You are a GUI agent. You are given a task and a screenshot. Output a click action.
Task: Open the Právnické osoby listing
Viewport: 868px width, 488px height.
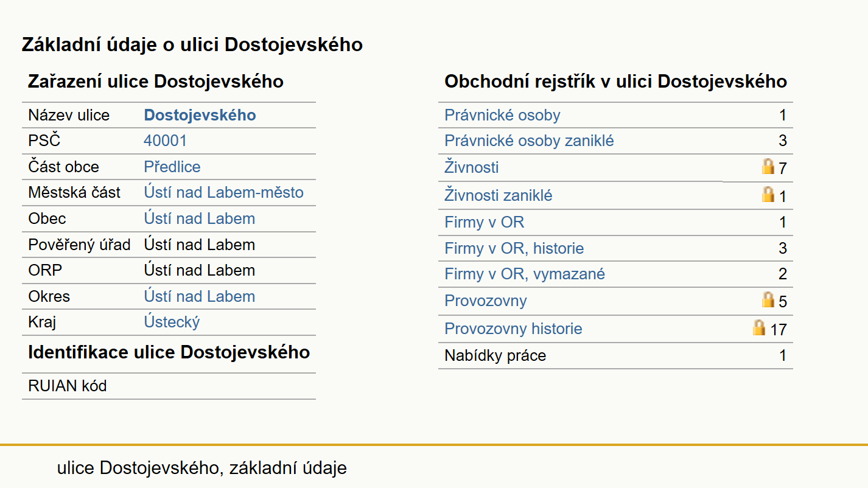click(x=502, y=115)
